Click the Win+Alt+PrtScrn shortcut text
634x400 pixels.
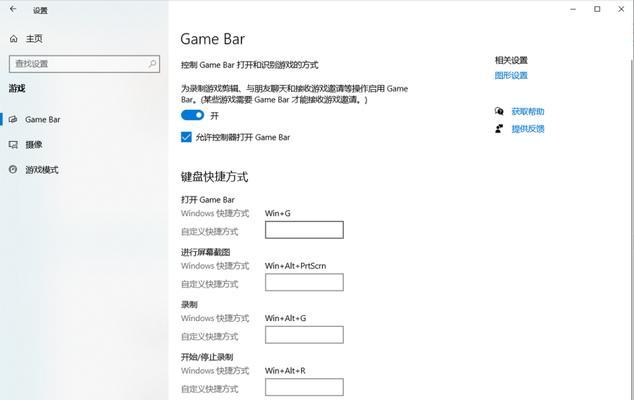pyautogui.click(x=296, y=266)
